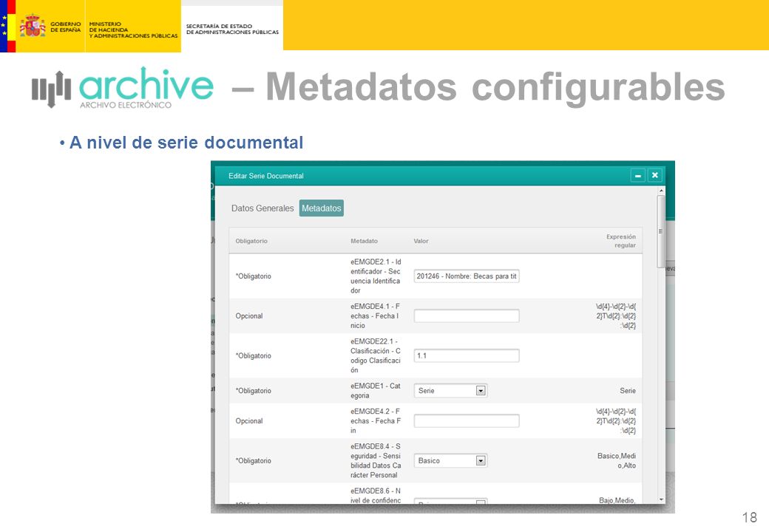Select the Metadatos tab
Viewport: 769px width, 532px height.
pos(321,208)
